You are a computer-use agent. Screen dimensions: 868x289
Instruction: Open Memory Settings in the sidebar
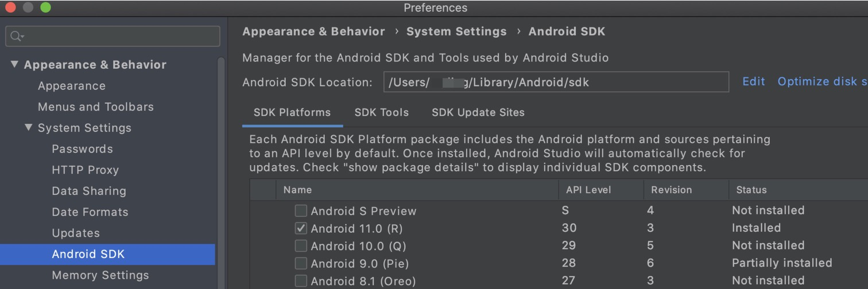[x=100, y=275]
